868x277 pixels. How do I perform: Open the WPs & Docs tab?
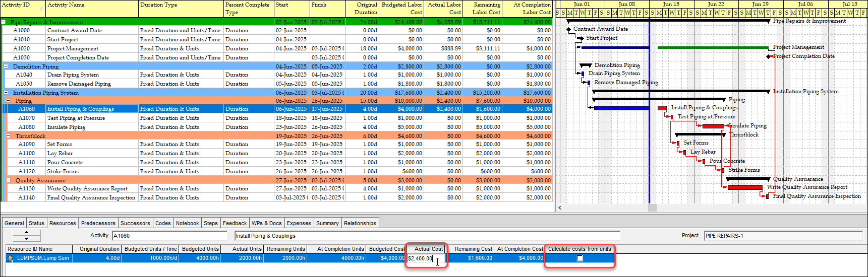coord(266,223)
